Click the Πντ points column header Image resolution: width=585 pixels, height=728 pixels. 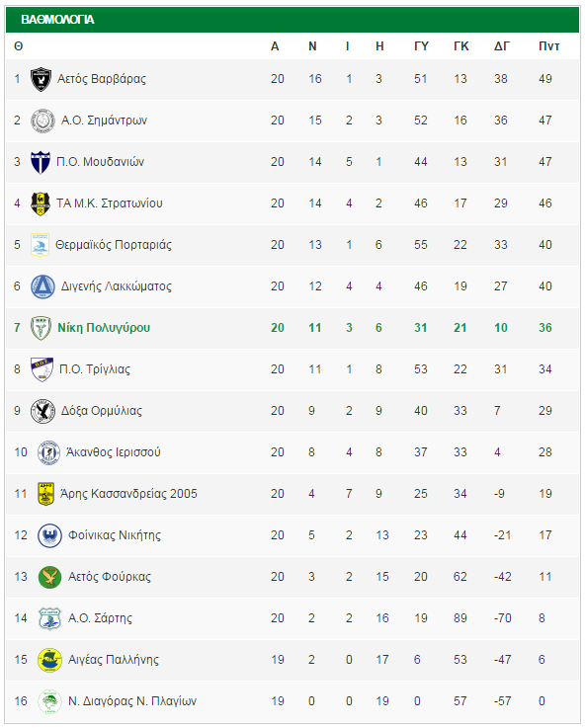[x=548, y=46]
